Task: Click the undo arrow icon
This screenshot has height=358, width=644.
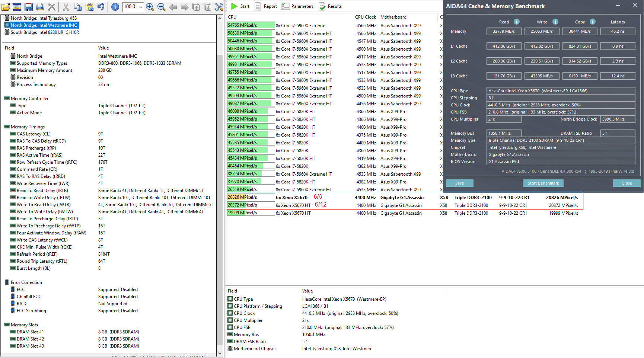Action: 101,7
